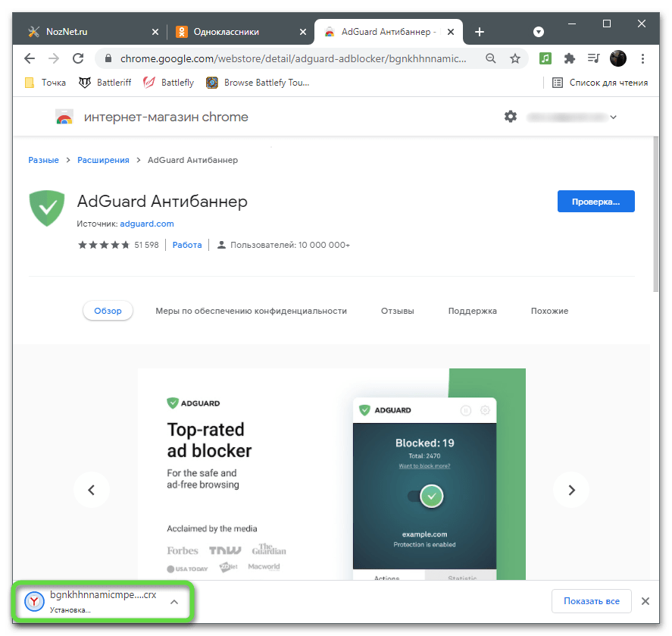Select the AdGuard Антибаннер browser tab
The height and width of the screenshot is (636, 672).
click(x=389, y=32)
